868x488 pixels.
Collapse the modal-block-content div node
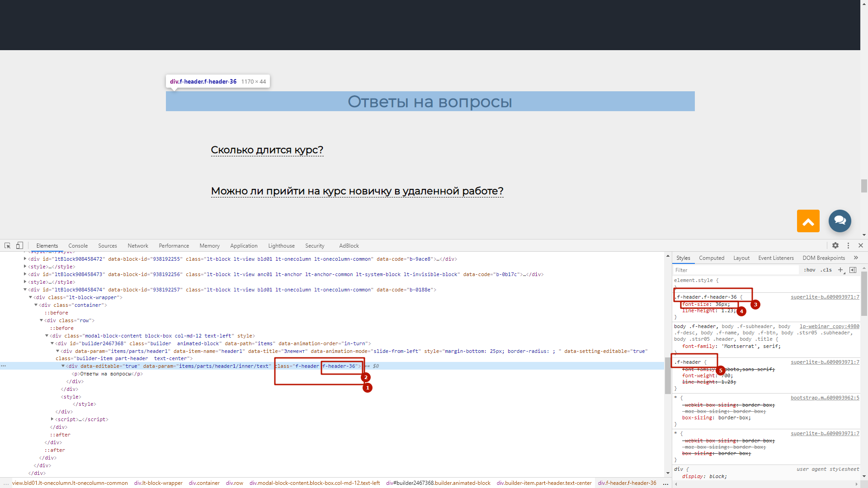click(47, 336)
